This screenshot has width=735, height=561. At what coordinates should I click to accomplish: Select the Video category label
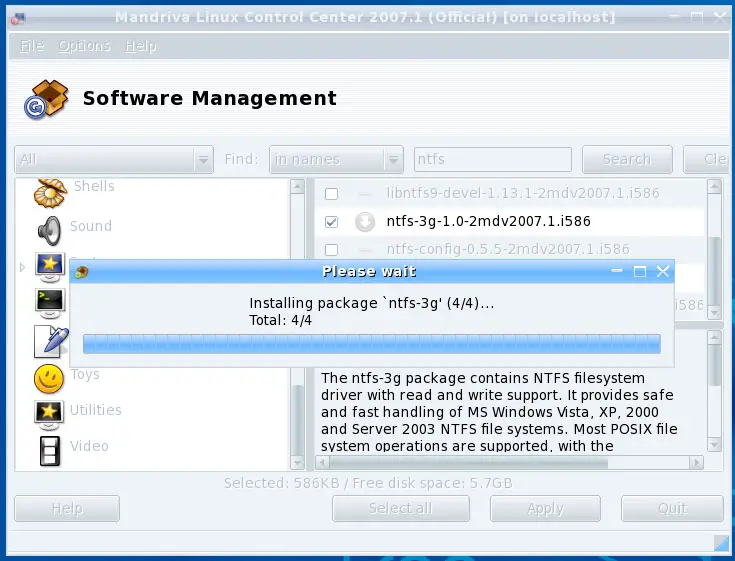pos(89,446)
